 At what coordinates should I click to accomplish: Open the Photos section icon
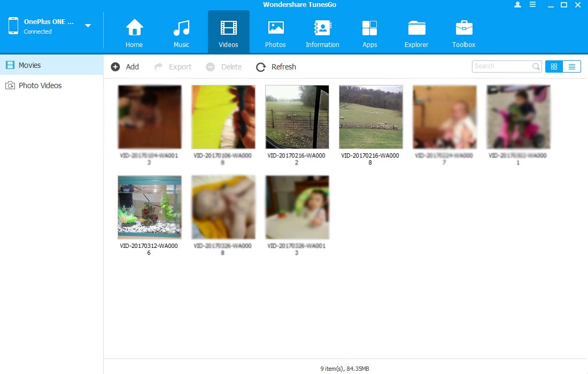point(275,28)
